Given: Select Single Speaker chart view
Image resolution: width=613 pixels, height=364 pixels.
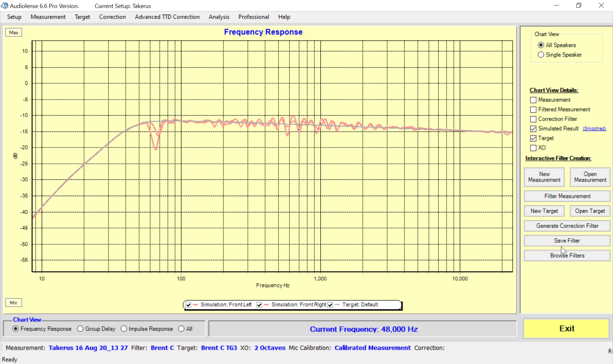Looking at the screenshot, I should (541, 55).
